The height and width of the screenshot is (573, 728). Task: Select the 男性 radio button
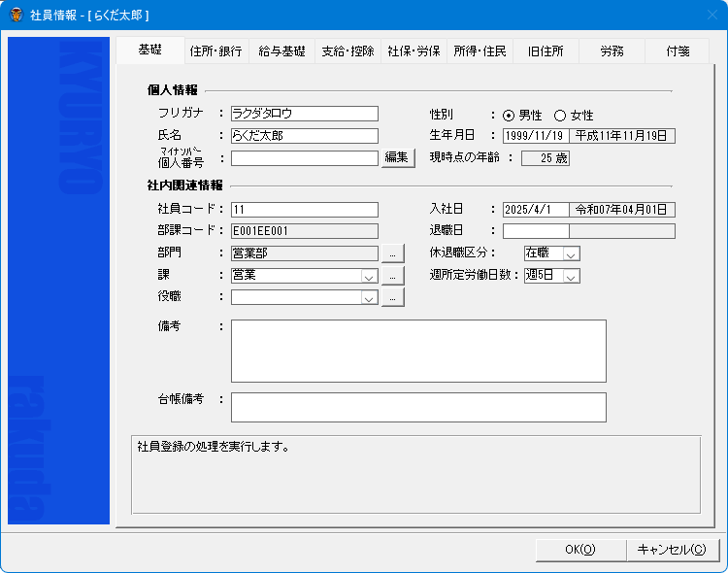coord(509,115)
